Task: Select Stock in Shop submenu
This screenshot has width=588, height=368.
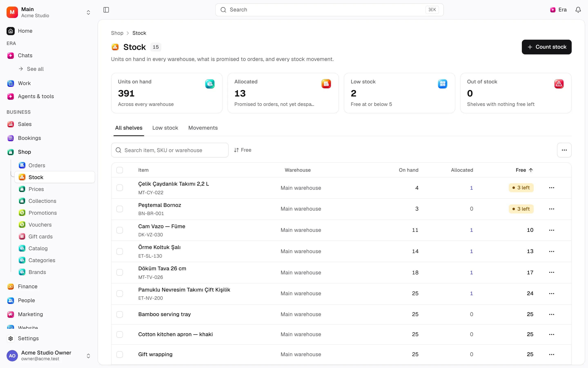Action: (x=55, y=177)
